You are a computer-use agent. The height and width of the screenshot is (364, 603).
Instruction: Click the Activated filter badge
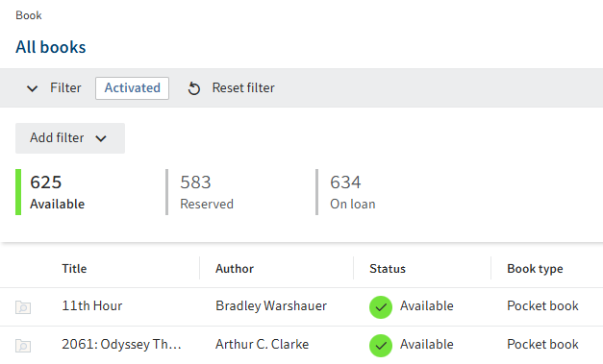(x=132, y=88)
